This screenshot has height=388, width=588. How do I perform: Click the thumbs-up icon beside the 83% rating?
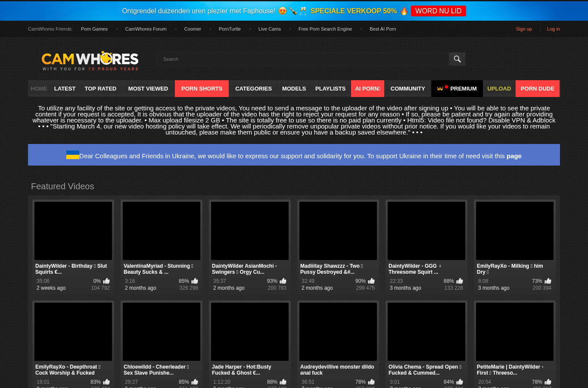[x=106, y=382]
